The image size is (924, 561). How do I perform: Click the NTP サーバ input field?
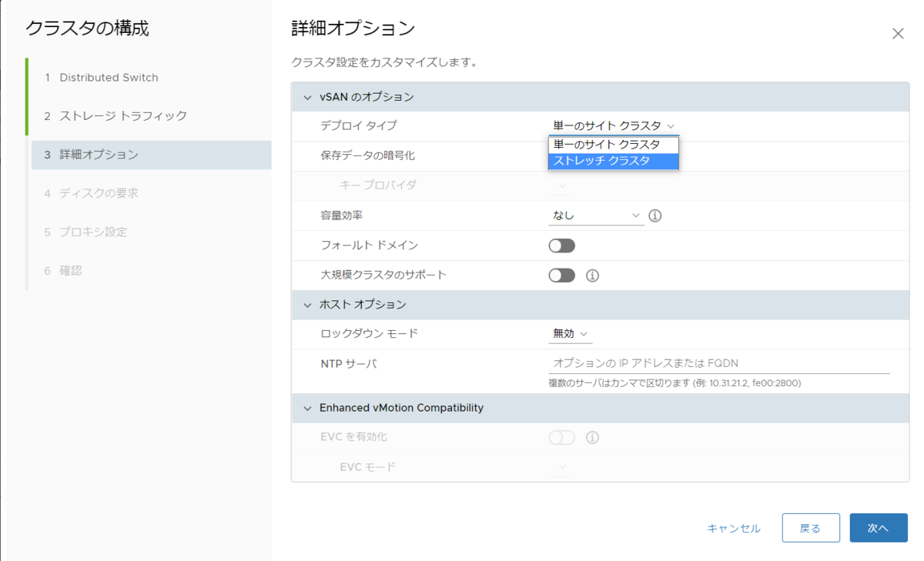693,362
